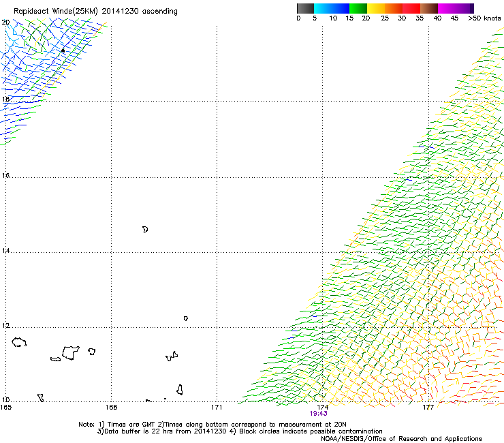This screenshot has height=443, width=504.
Task: Click the 165 longitude axis label
Action: pos(5,408)
